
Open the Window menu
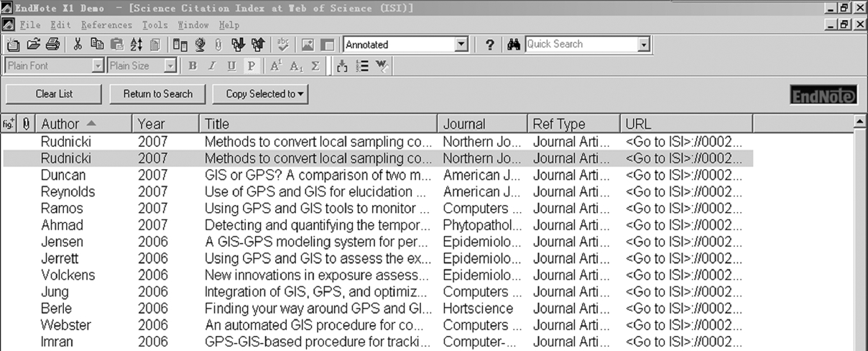(x=193, y=25)
